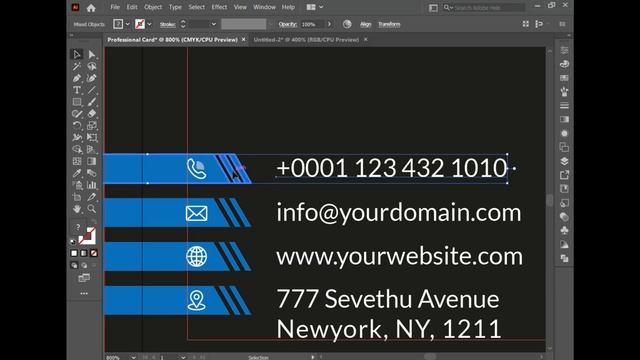The width and height of the screenshot is (640, 360).
Task: Click the Search Adobe Help field
Action: [489, 7]
